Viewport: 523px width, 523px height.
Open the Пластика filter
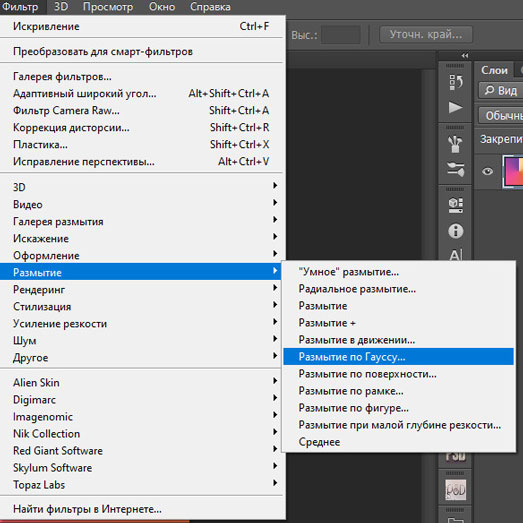click(141, 144)
